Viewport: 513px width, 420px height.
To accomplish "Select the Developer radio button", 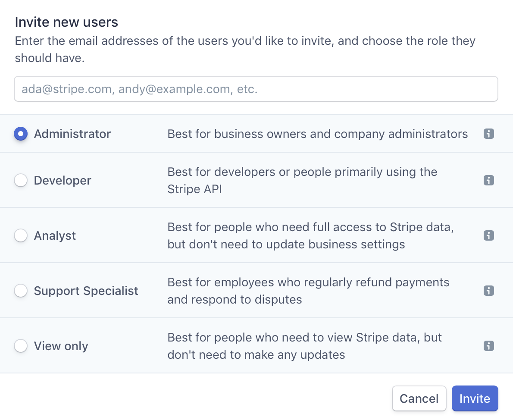I will coord(21,180).
